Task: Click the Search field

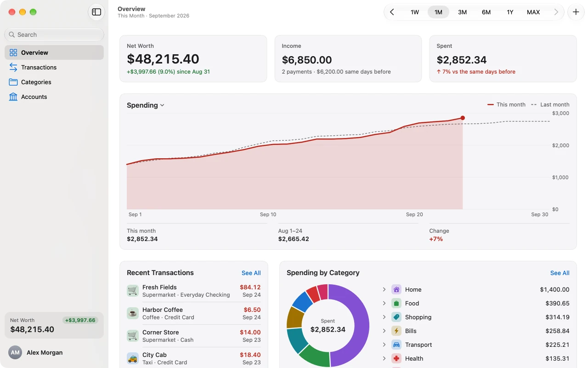Action: 54,34
